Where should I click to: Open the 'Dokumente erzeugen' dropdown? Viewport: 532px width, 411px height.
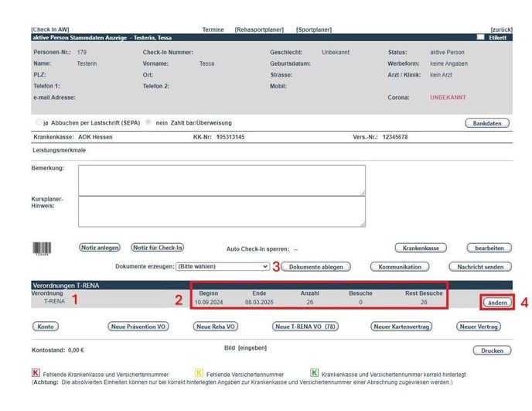[223, 266]
